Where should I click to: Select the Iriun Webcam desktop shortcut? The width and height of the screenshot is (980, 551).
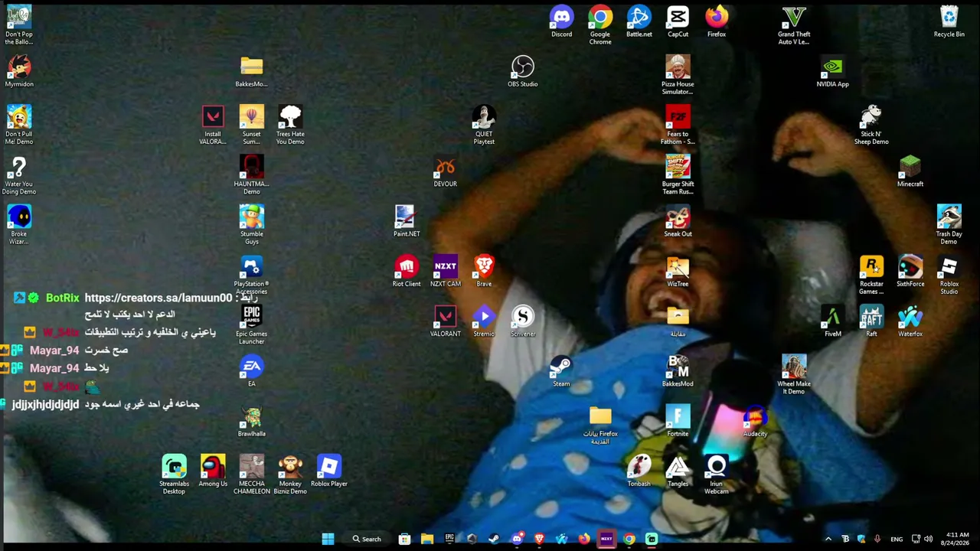click(717, 475)
